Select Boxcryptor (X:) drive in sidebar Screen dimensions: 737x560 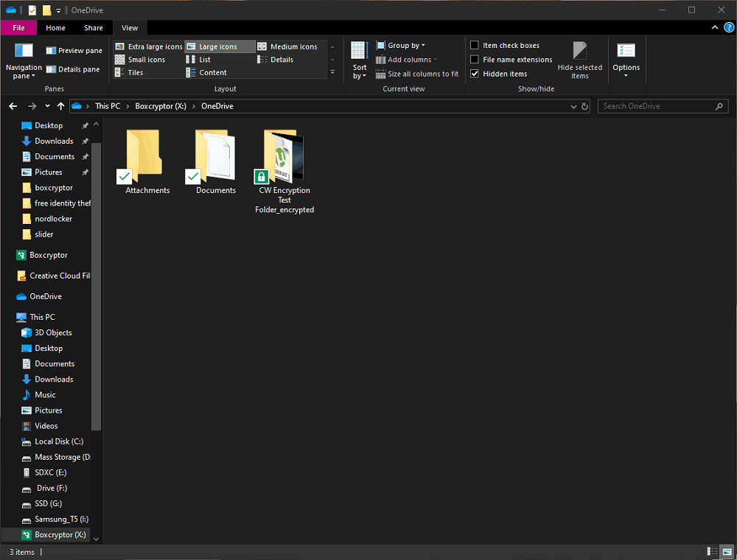pyautogui.click(x=46, y=535)
